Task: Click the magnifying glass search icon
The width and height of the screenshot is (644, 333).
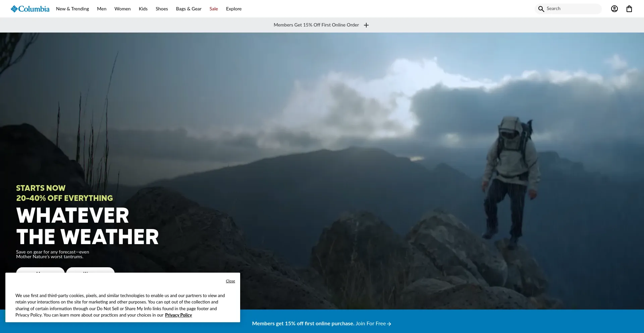Action: (x=541, y=9)
